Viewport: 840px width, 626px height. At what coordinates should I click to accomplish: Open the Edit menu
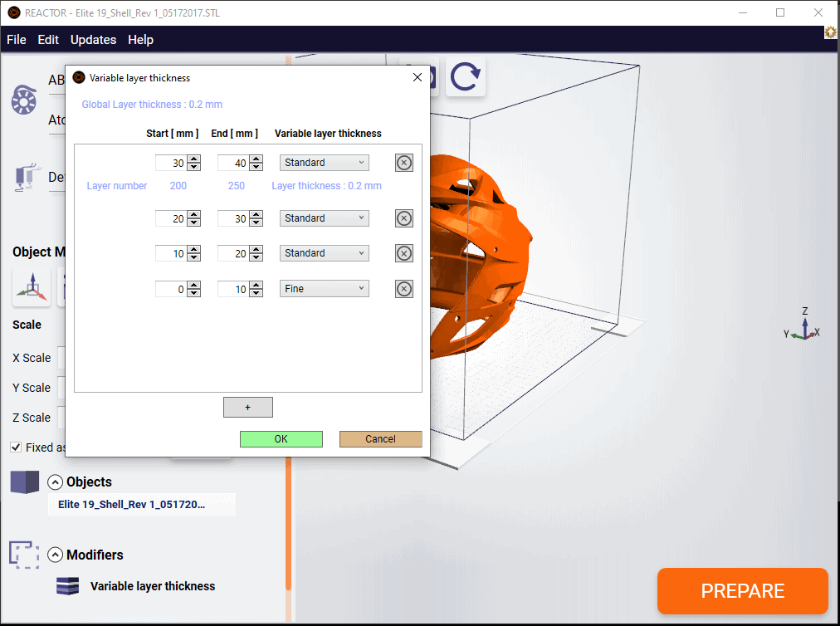[48, 40]
